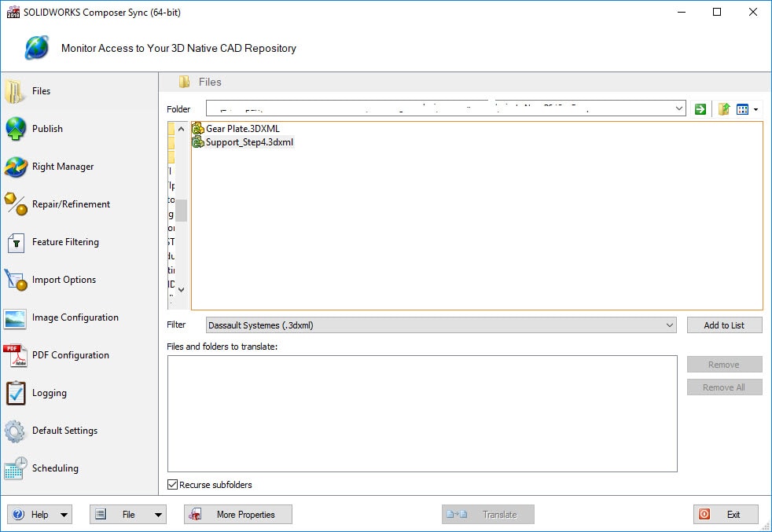Click the folder tree scrollbar thumb

click(181, 211)
